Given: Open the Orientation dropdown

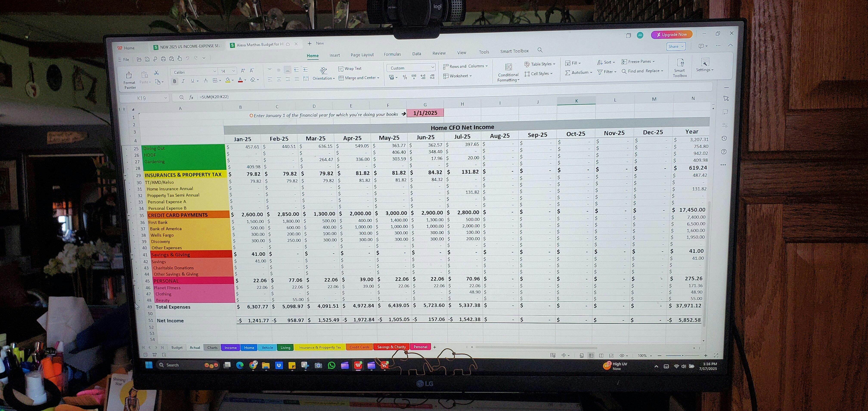Looking at the screenshot, I should [324, 74].
